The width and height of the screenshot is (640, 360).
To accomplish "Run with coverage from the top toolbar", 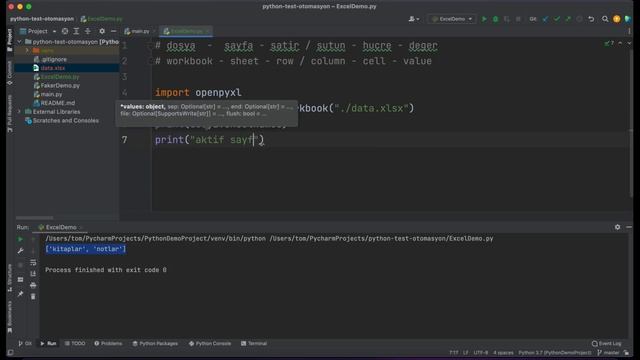I will pyautogui.click(x=507, y=19).
